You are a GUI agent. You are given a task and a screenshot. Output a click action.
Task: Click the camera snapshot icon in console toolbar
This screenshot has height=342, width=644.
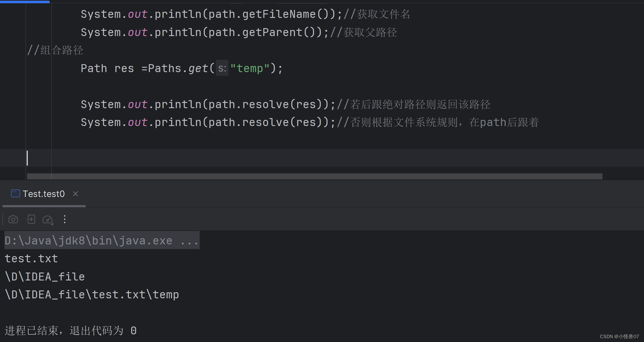[13, 219]
